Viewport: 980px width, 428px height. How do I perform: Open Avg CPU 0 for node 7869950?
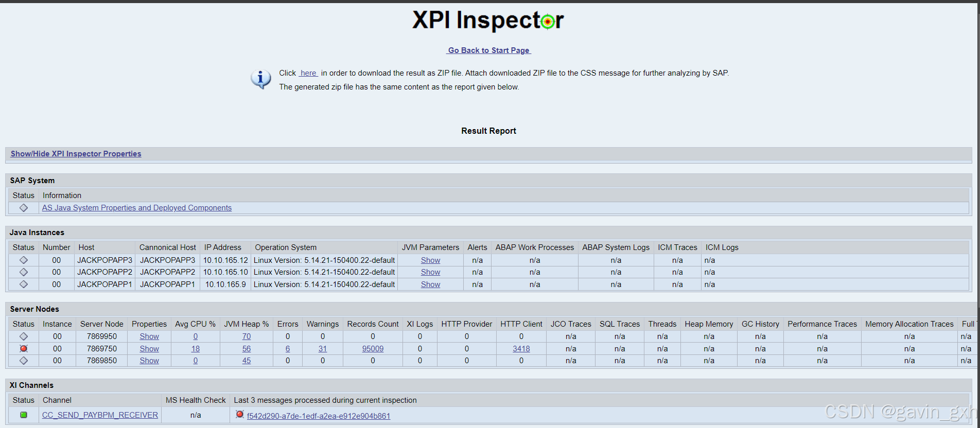(196, 336)
